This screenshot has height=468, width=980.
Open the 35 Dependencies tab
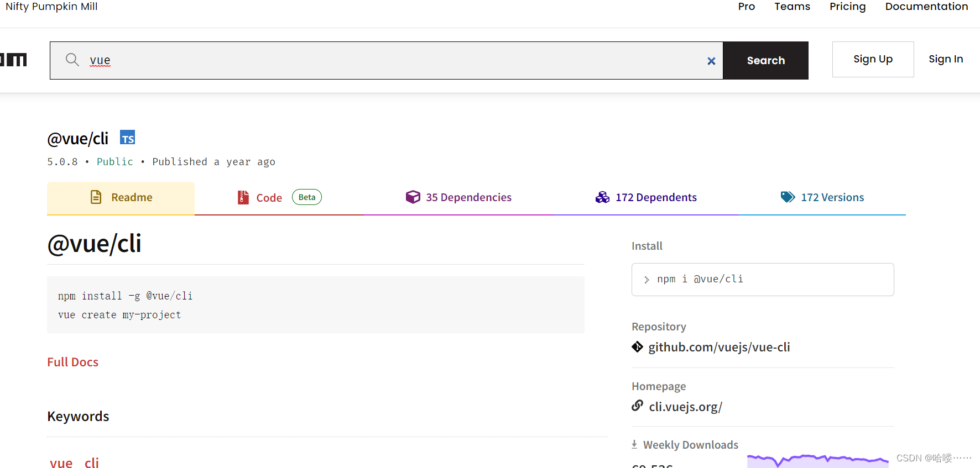(458, 198)
